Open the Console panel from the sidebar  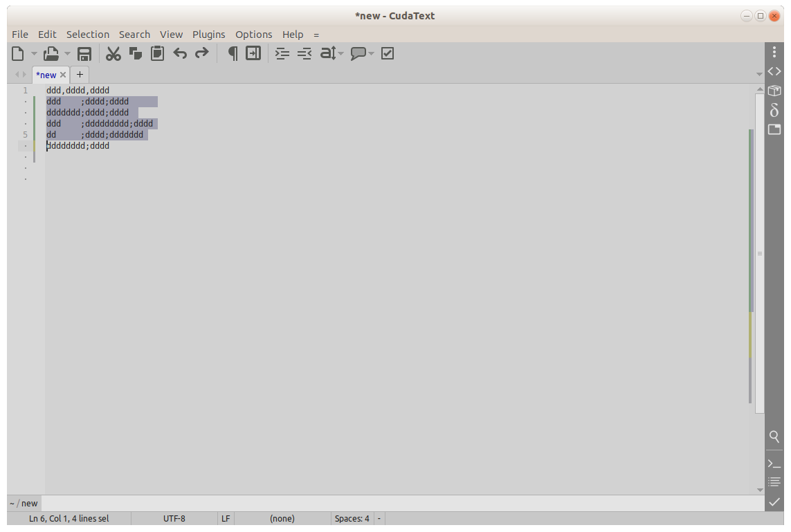click(774, 463)
